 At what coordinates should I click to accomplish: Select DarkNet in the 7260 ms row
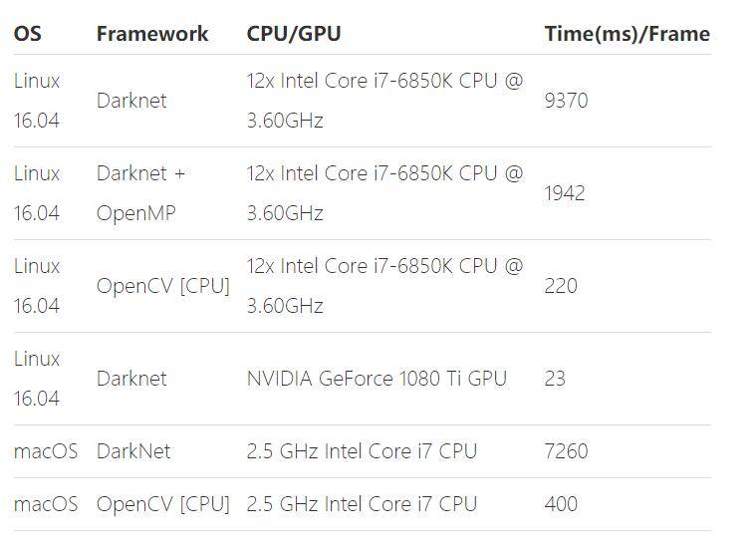tap(133, 451)
